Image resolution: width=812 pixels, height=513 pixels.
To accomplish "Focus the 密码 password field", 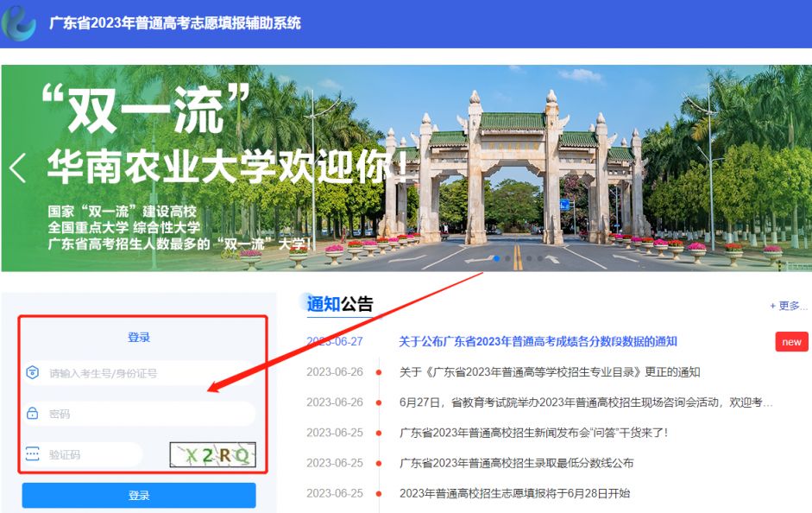I will pyautogui.click(x=139, y=414).
